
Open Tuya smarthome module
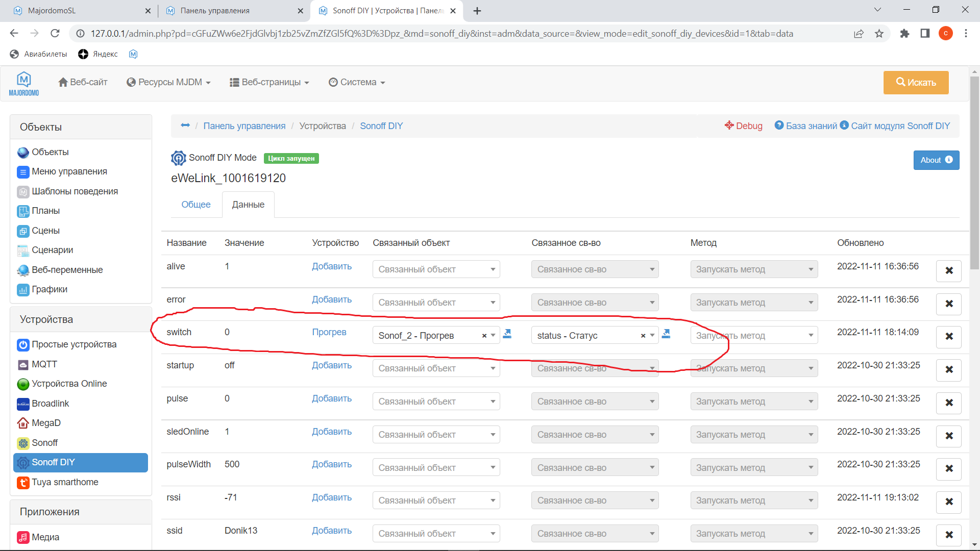point(64,482)
